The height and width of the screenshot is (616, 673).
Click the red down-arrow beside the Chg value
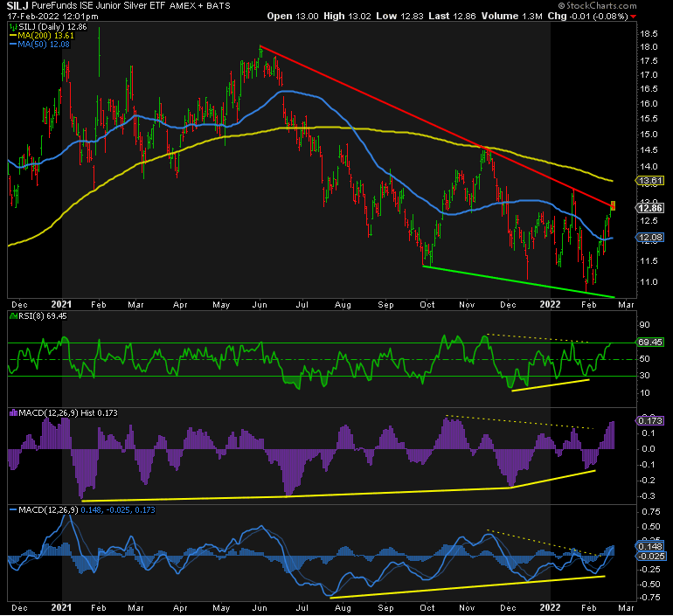tap(634, 17)
